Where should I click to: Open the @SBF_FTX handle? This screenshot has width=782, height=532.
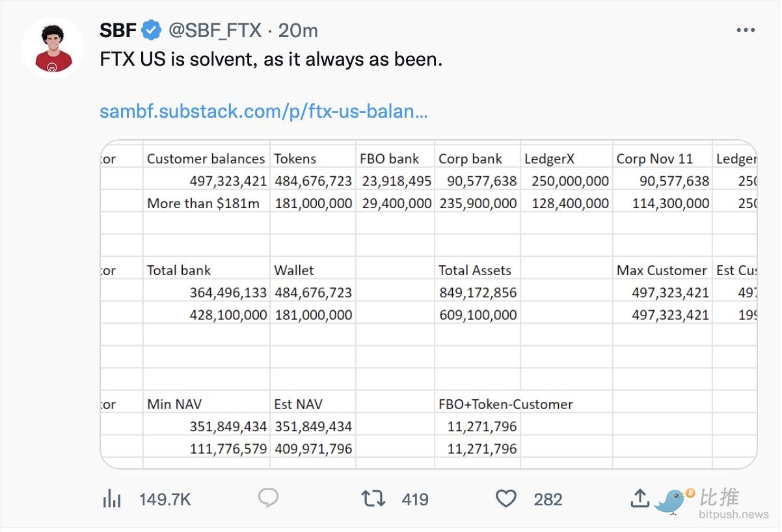pos(215,30)
